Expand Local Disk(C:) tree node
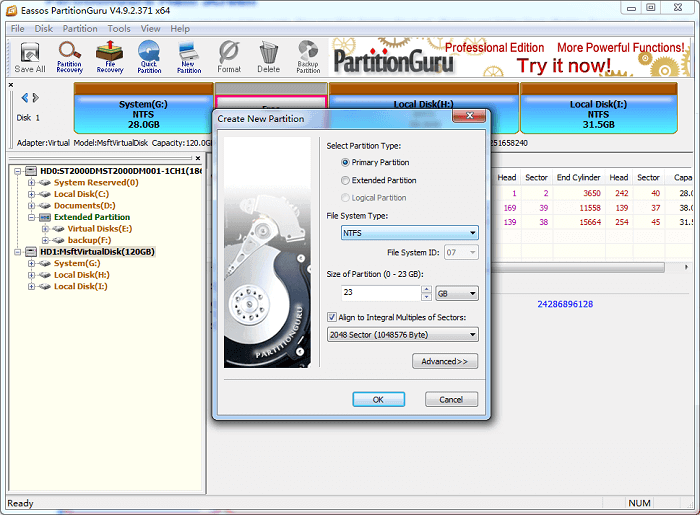Image resolution: width=700 pixels, height=515 pixels. 31,194
